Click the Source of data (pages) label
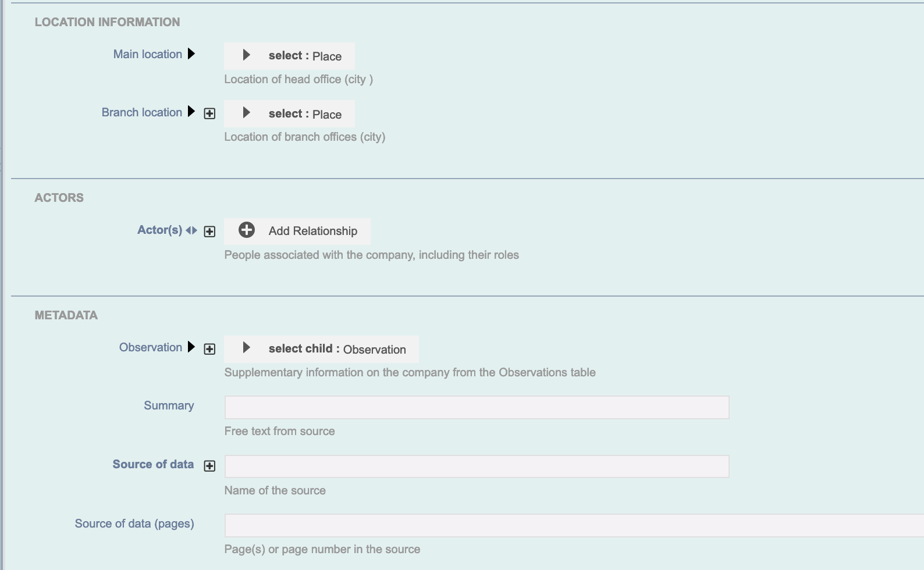This screenshot has width=924, height=570. (x=134, y=523)
